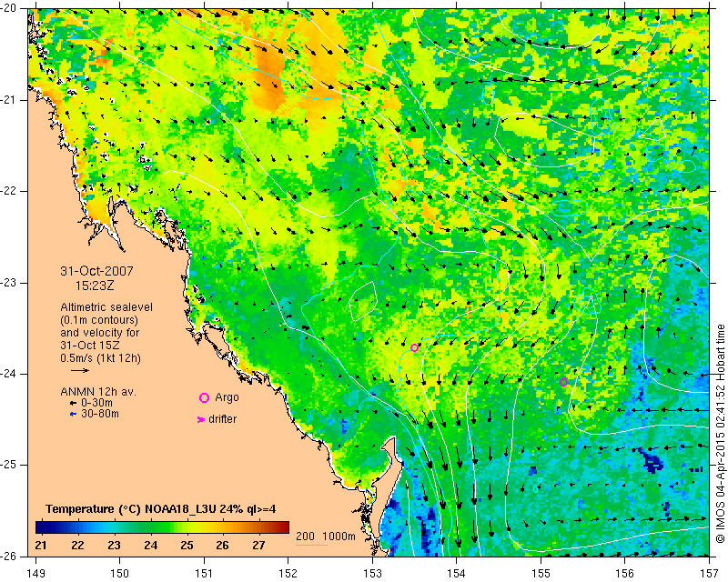This screenshot has height=582, width=728.
Task: Click the longitude axis label 153
Action: pyautogui.click(x=372, y=573)
